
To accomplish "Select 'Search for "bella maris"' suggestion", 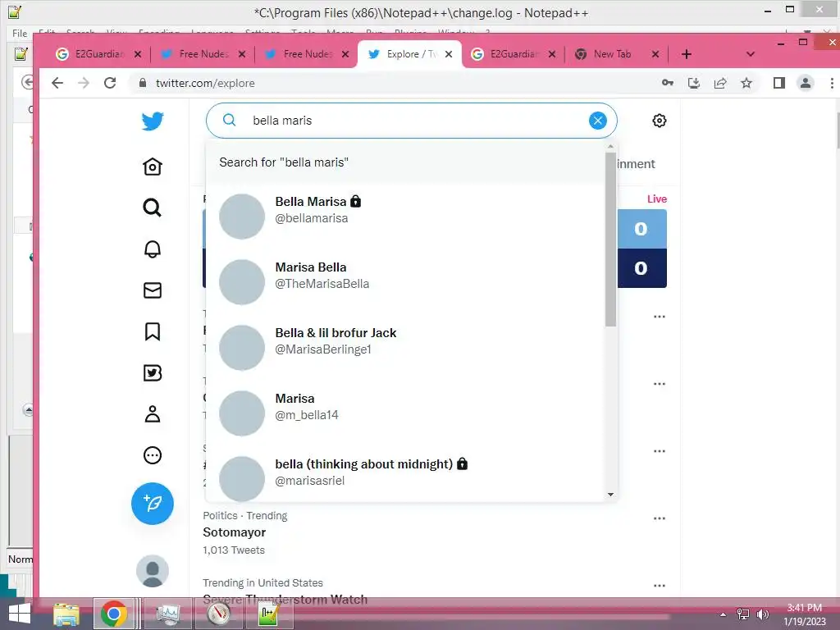I will click(x=405, y=162).
